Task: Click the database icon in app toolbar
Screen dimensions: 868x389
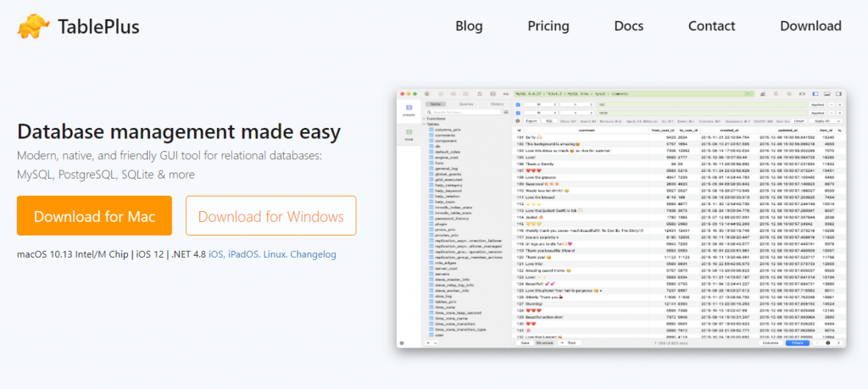Action: coord(492,94)
